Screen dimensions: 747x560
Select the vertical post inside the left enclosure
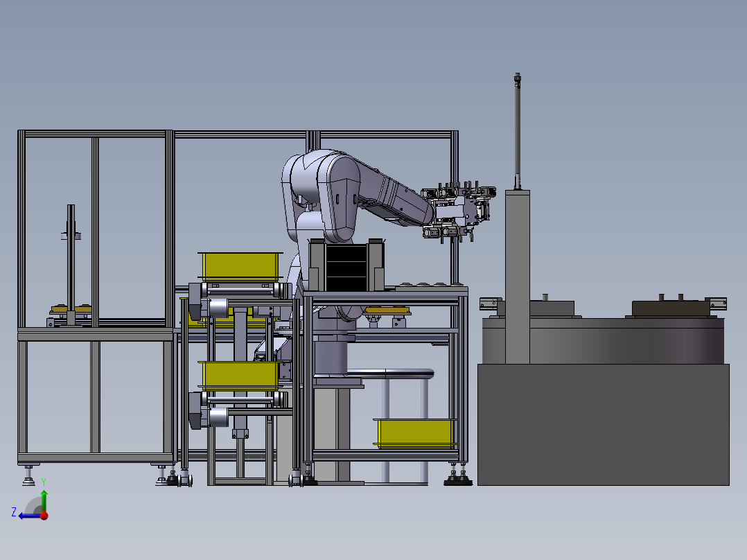click(71, 265)
